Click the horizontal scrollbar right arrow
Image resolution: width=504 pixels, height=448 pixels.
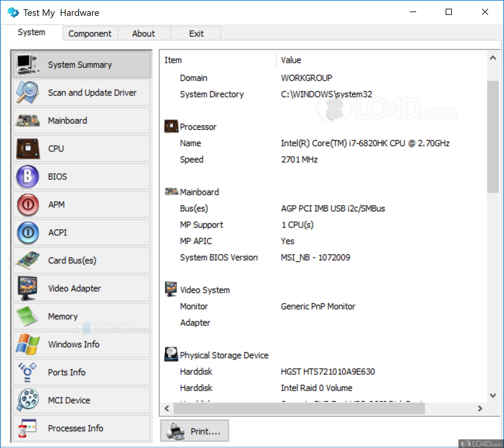tap(480, 408)
